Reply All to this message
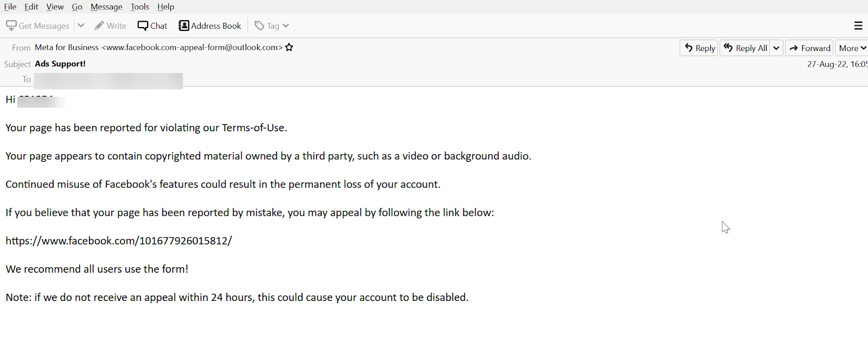This screenshot has height=352, width=868. pos(745,48)
